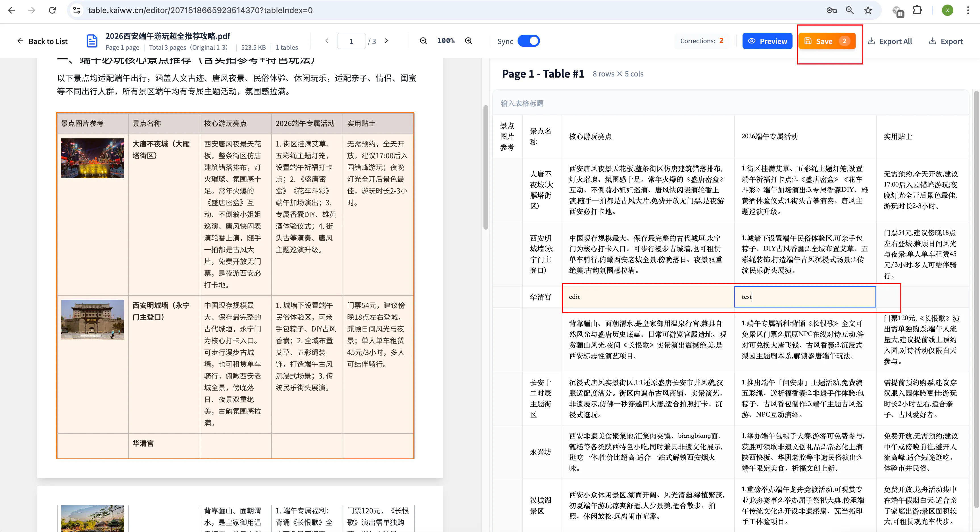Click the table title input field
Screen dimensions: 980x532
pos(730,103)
